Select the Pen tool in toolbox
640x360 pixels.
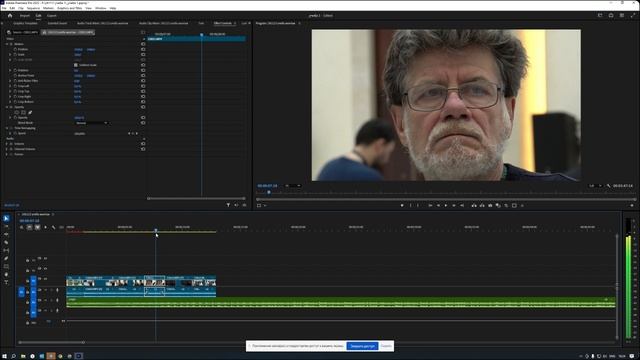coord(6,258)
